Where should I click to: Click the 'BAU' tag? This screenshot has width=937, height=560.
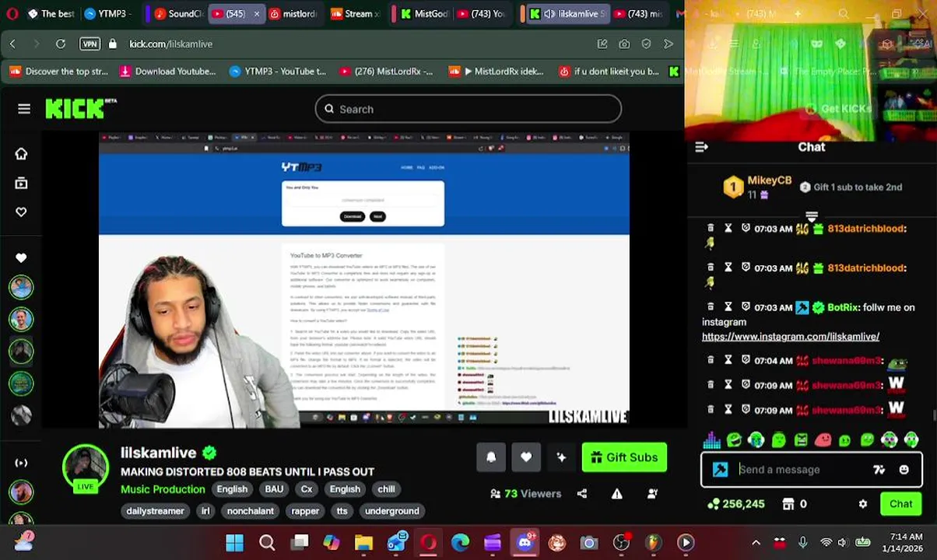point(274,489)
